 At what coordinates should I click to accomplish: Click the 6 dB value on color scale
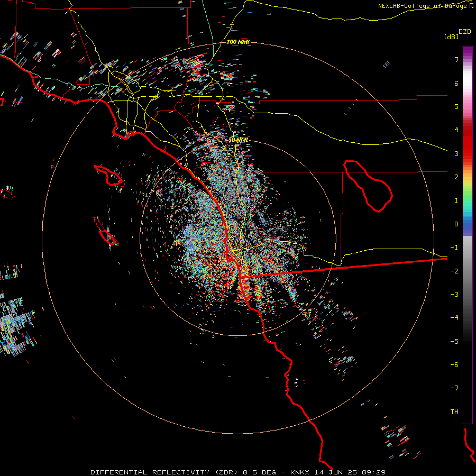point(456,83)
